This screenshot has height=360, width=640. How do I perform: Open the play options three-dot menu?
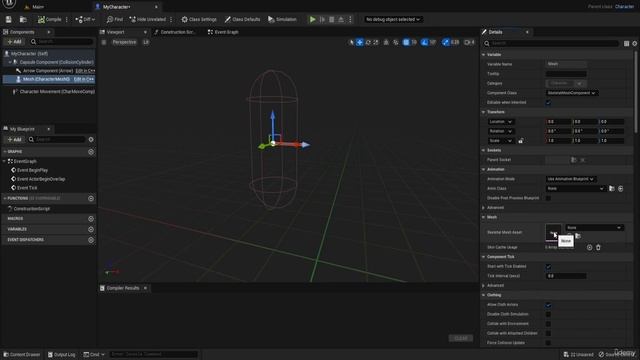(x=350, y=19)
